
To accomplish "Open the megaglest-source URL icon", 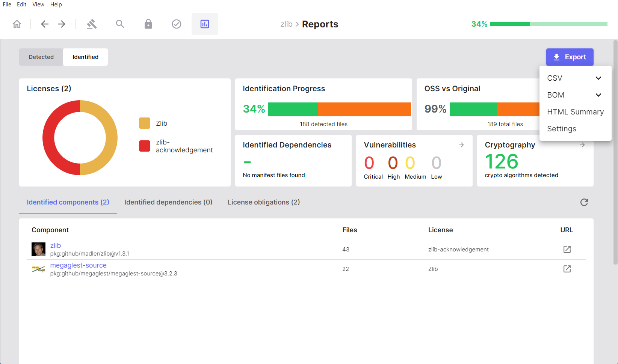I will (567, 269).
